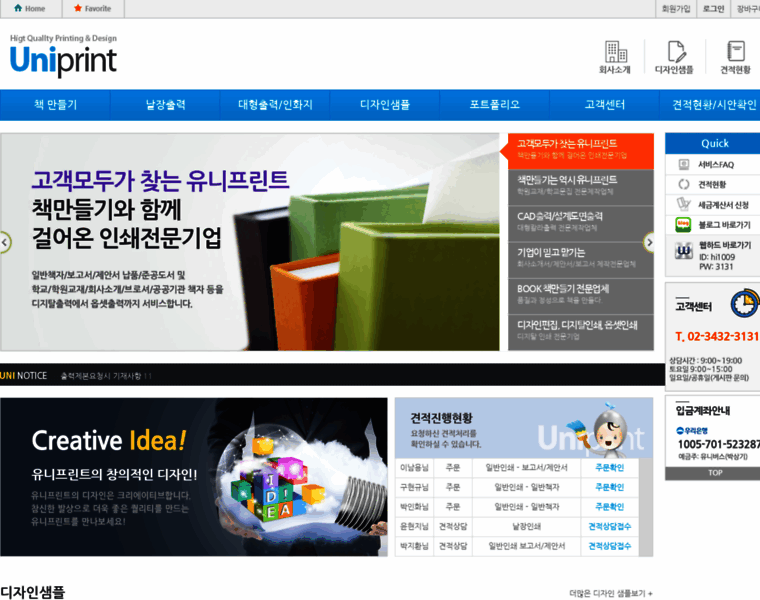Click 견적상담접수 for 윤현지님 row

pos(609,526)
